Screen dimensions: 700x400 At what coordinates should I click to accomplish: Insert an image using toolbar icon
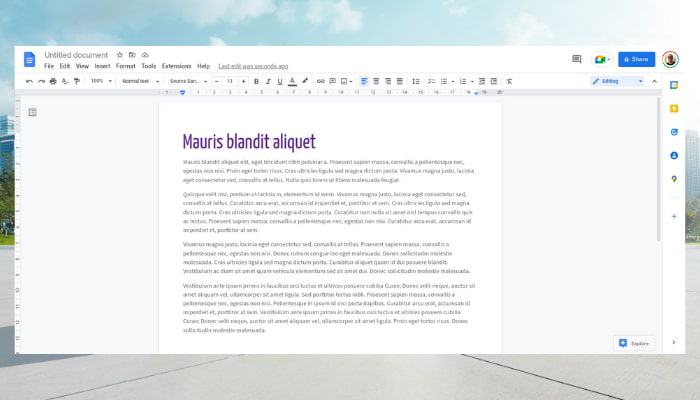pos(344,81)
